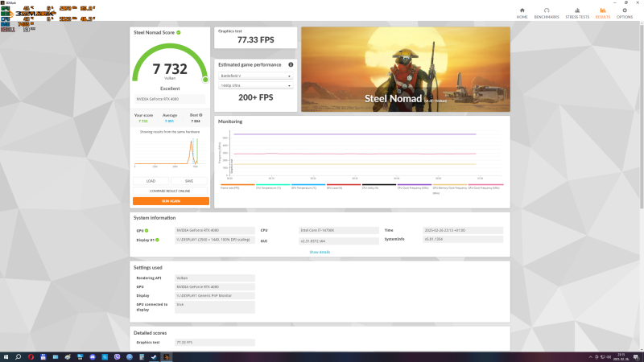This screenshot has height=362, width=644.
Task: Click the 7 732 score number
Action: coord(170,68)
